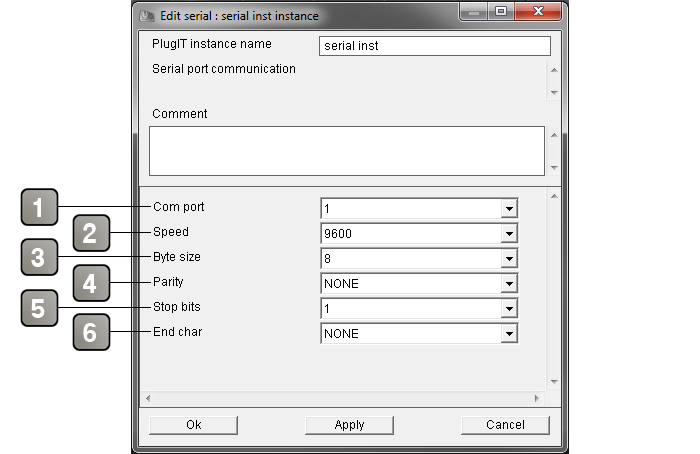Click the dialog title bar application icon
Image resolution: width=700 pixels, height=454 pixels.
pyautogui.click(x=147, y=16)
